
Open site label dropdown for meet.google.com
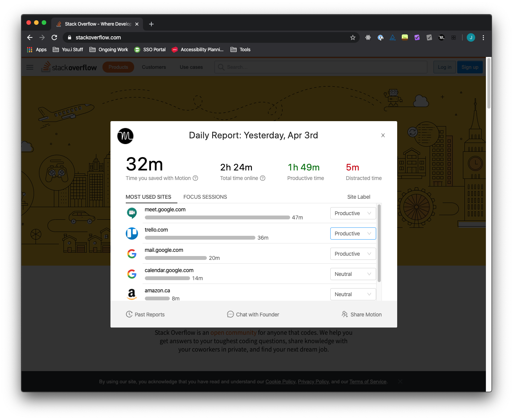352,213
